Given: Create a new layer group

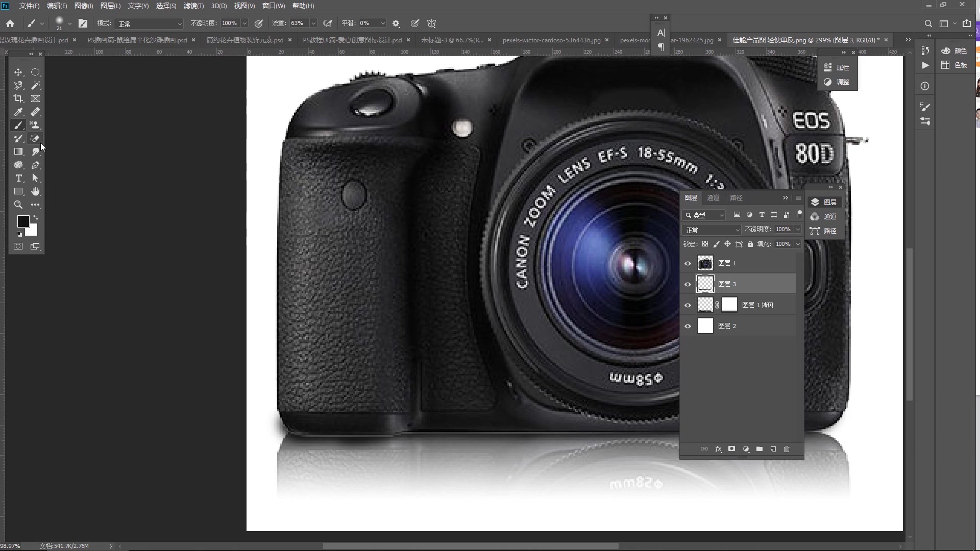Looking at the screenshot, I should tap(759, 449).
